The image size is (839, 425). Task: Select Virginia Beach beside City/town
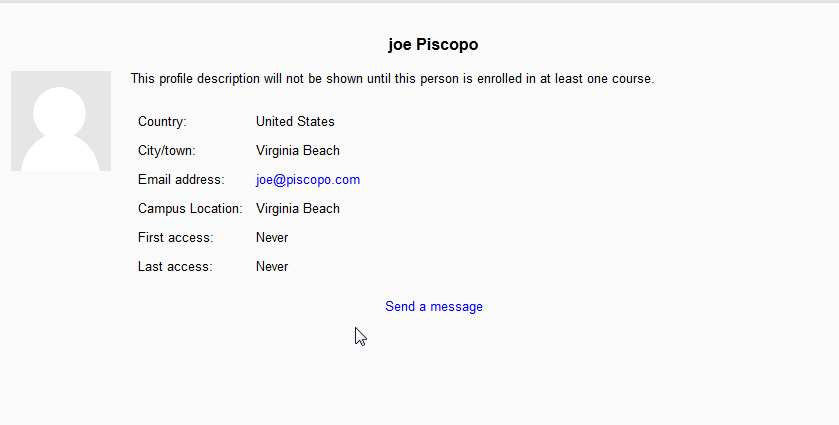(298, 151)
